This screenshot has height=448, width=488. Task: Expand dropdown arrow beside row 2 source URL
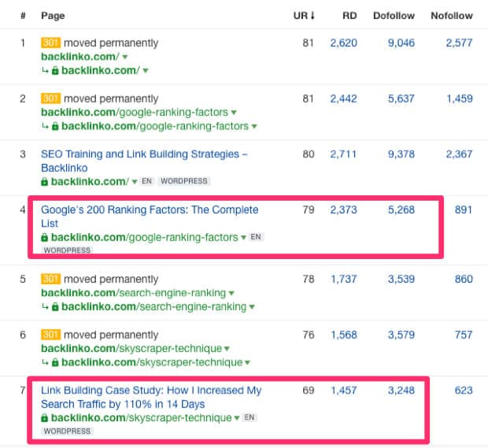tap(234, 113)
